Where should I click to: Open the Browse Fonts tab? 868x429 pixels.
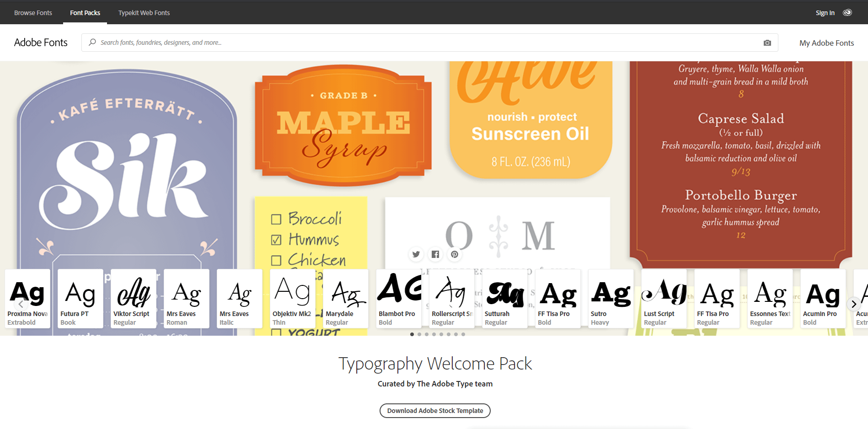point(33,13)
